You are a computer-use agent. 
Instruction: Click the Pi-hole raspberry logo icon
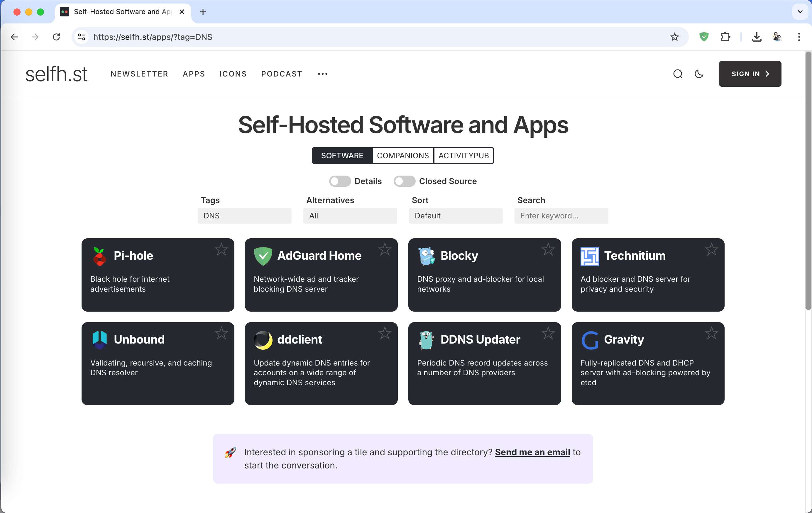pos(99,256)
